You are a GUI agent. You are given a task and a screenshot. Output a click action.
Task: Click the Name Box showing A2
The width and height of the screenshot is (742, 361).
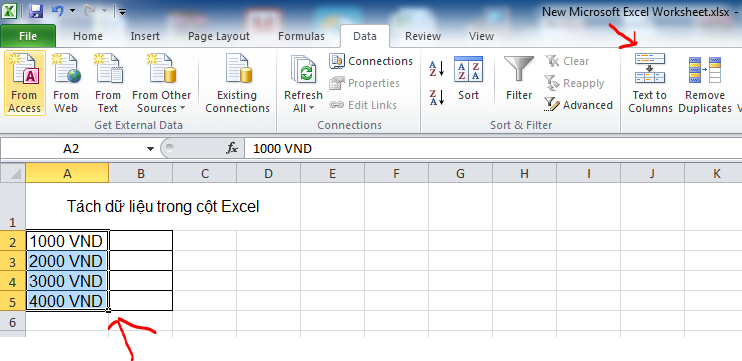72,149
